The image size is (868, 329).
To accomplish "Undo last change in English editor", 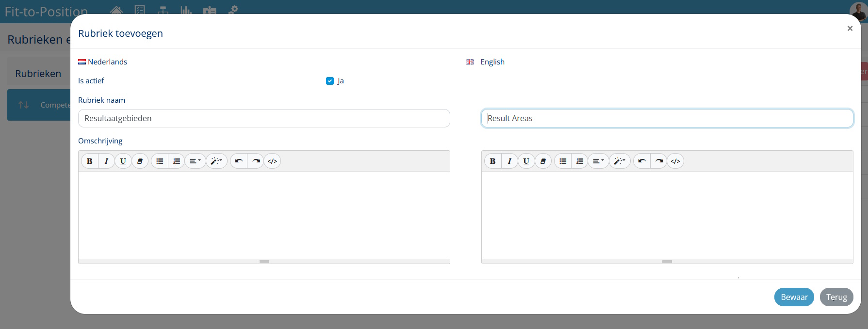I will pos(642,161).
